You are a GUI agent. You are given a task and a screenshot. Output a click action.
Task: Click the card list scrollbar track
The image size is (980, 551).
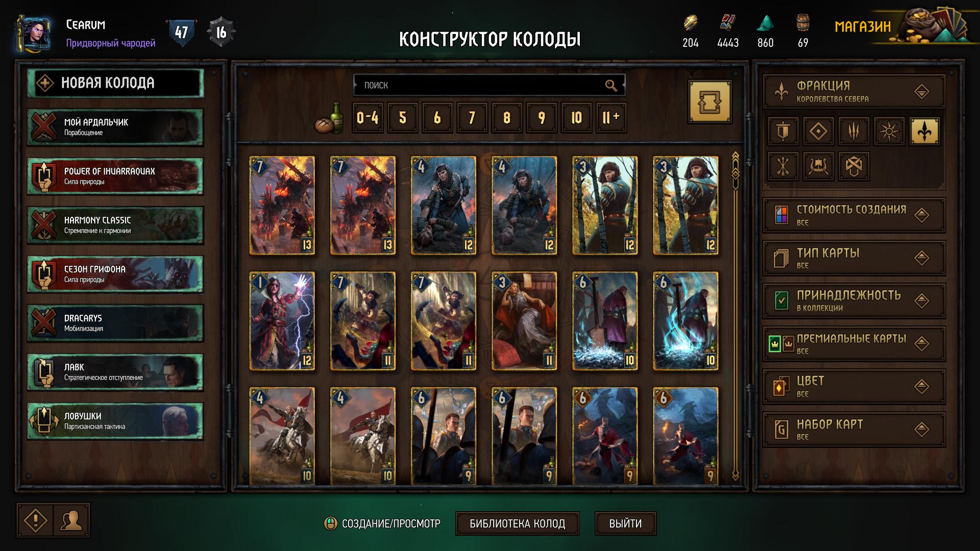[x=736, y=327]
